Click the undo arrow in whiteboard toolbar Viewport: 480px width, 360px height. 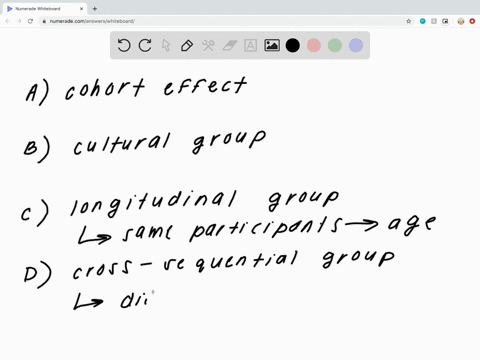coord(124,45)
